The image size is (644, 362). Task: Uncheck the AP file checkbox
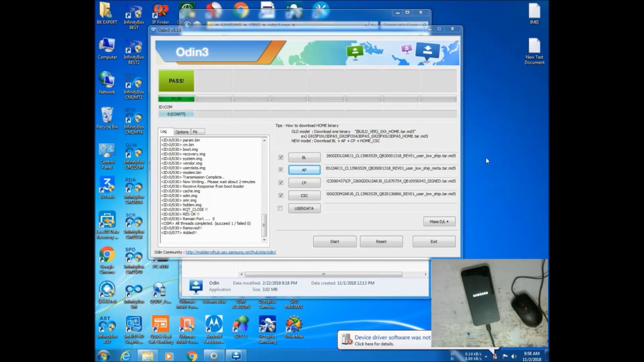click(281, 169)
